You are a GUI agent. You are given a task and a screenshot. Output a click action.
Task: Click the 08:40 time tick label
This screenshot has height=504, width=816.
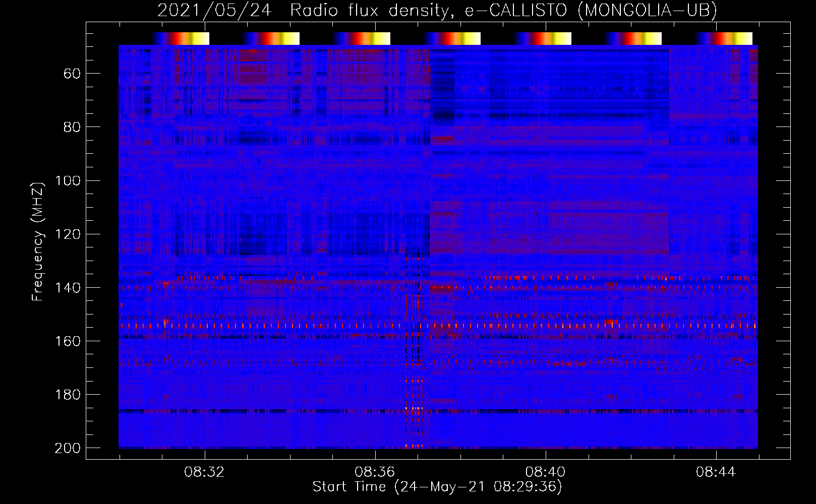(545, 472)
